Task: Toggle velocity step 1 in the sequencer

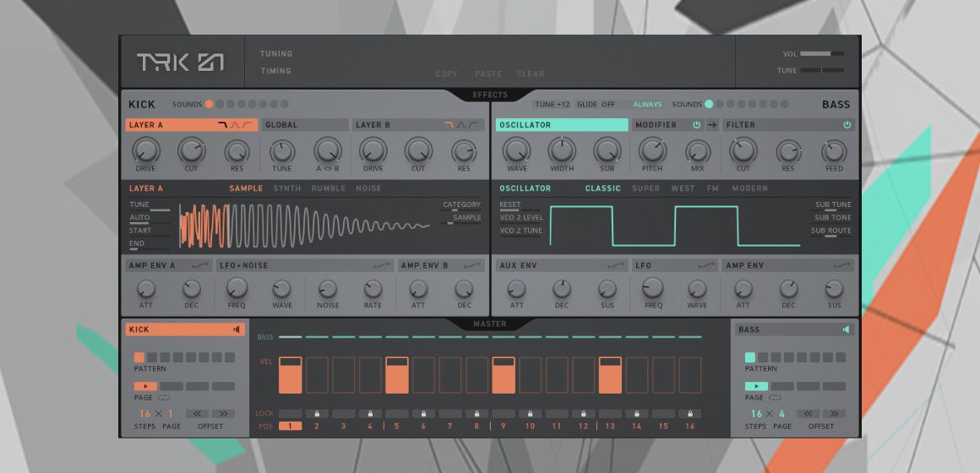Action: coord(290,375)
